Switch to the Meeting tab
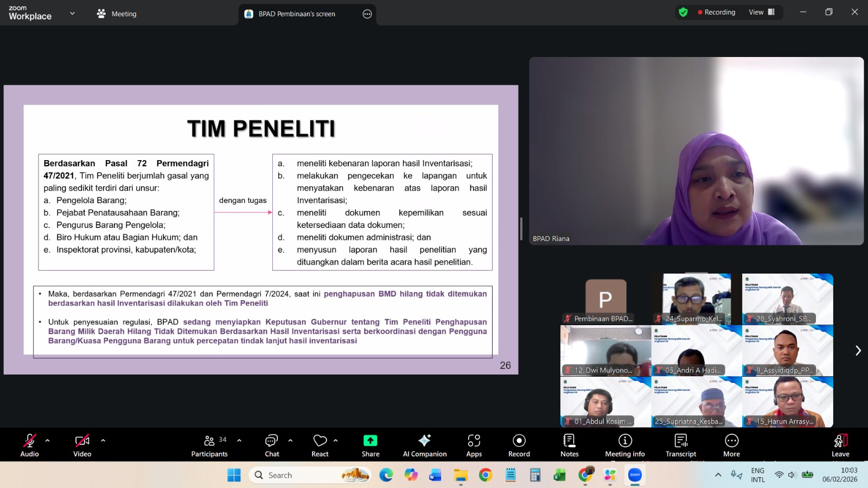The image size is (868, 488). (117, 14)
